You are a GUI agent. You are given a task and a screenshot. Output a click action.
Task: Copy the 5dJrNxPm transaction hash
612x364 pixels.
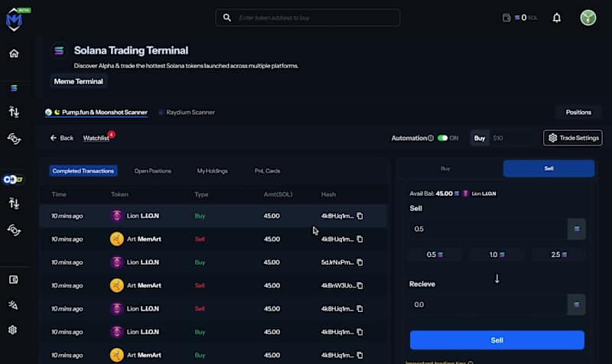(x=360, y=262)
